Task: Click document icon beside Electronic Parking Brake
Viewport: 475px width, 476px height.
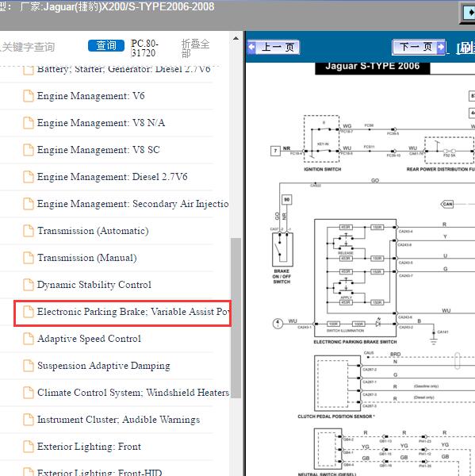Action: point(29,312)
